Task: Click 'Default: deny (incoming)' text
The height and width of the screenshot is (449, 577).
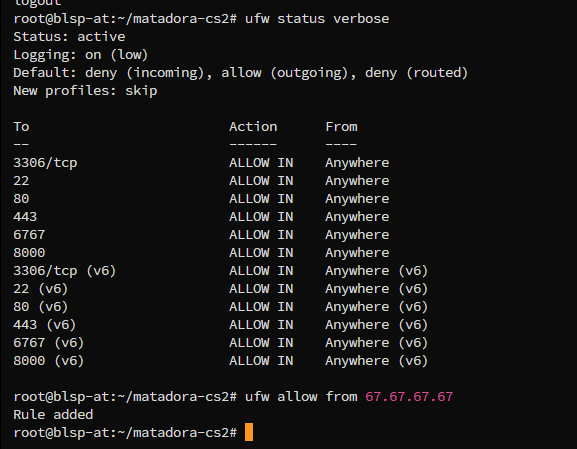Action: (x=109, y=73)
